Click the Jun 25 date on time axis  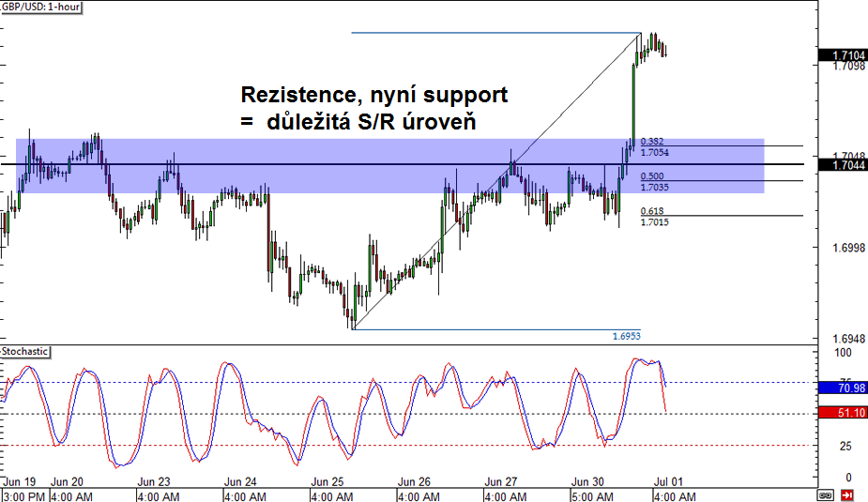(327, 482)
